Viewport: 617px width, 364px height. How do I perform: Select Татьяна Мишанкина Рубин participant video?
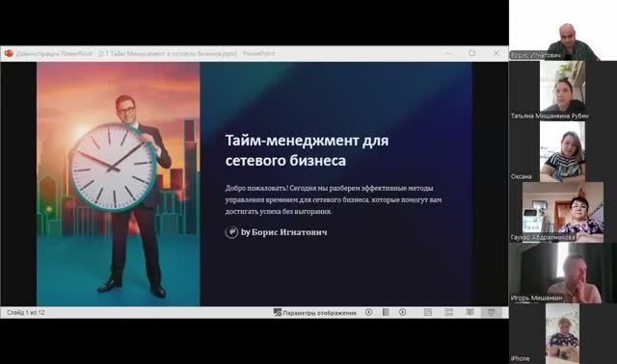point(563,91)
